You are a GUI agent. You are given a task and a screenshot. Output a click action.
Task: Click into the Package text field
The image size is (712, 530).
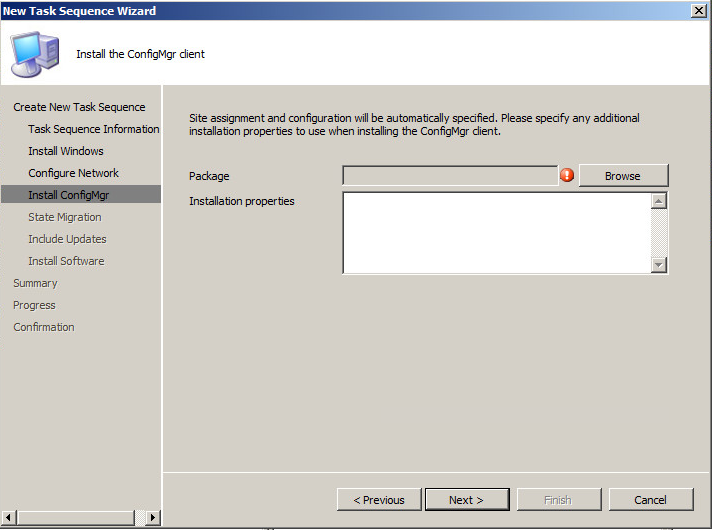pos(450,176)
